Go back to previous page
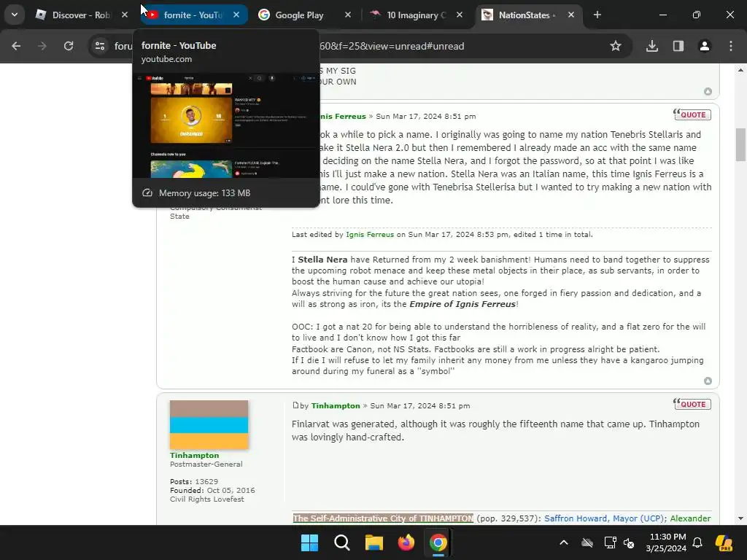The width and height of the screenshot is (747, 560). (16, 46)
